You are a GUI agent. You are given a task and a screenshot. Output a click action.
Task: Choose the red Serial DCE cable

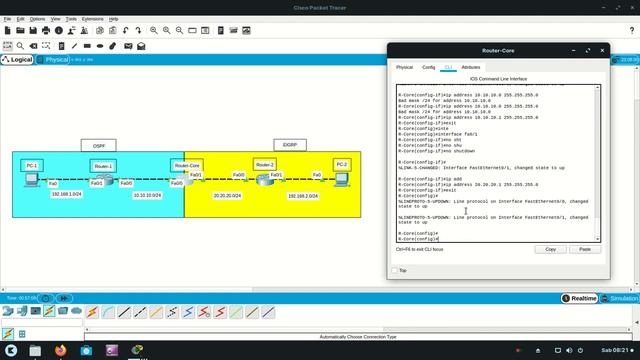204,312
